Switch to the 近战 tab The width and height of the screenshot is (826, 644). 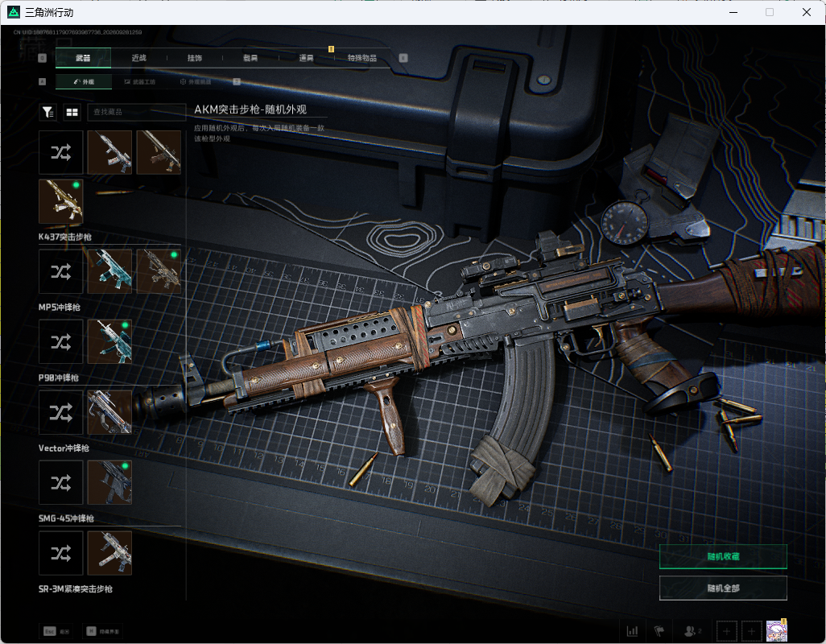click(139, 58)
